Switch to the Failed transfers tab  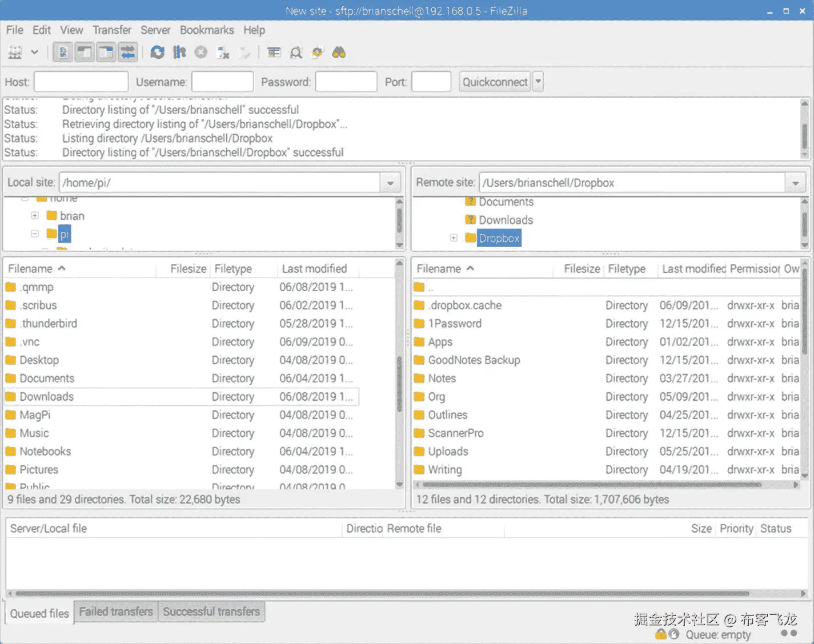coord(116,611)
